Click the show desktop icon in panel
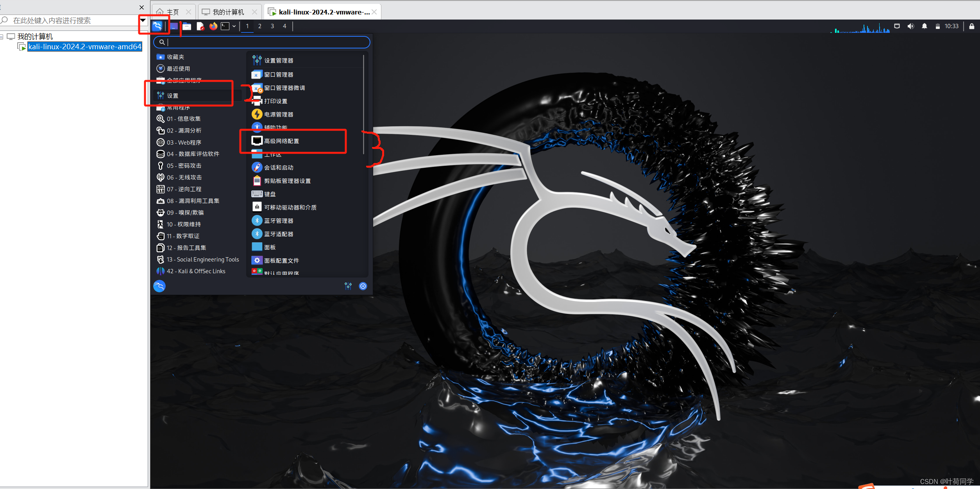 [x=174, y=26]
